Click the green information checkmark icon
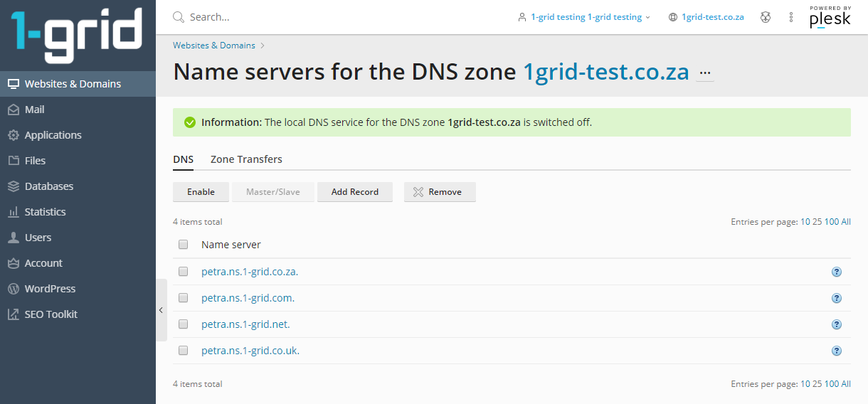 190,122
